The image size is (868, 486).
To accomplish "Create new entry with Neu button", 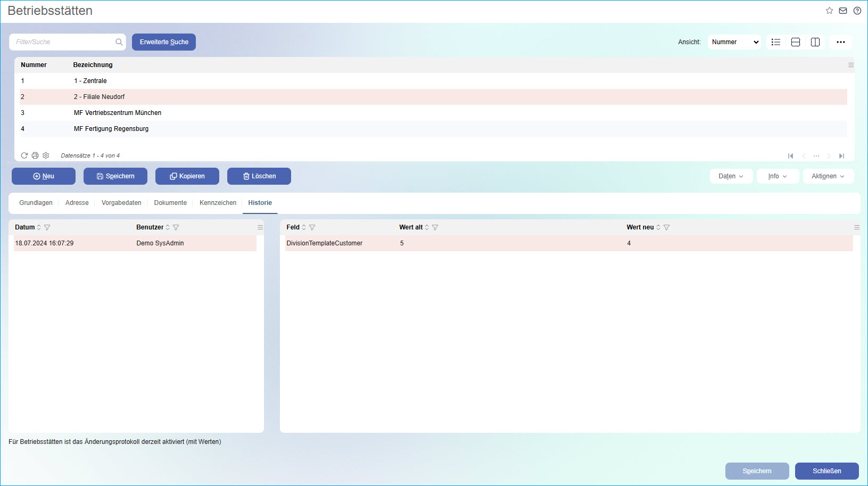I will click(44, 176).
